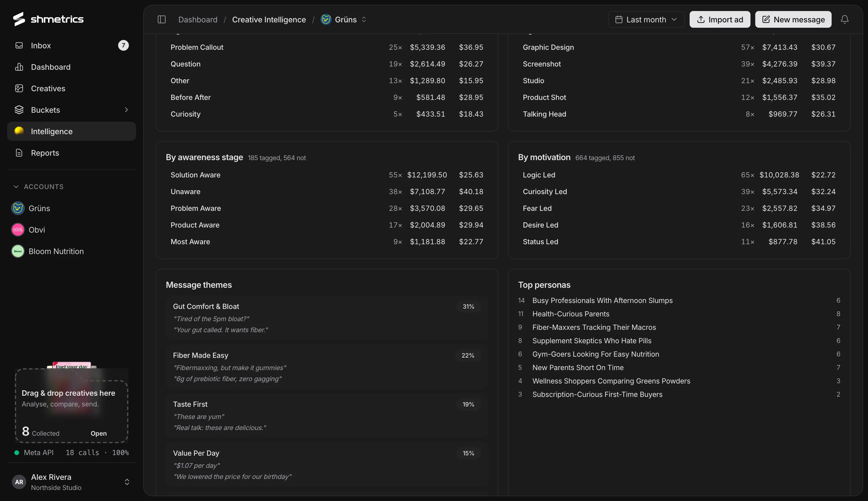Open the Last month date dropdown

pos(646,20)
